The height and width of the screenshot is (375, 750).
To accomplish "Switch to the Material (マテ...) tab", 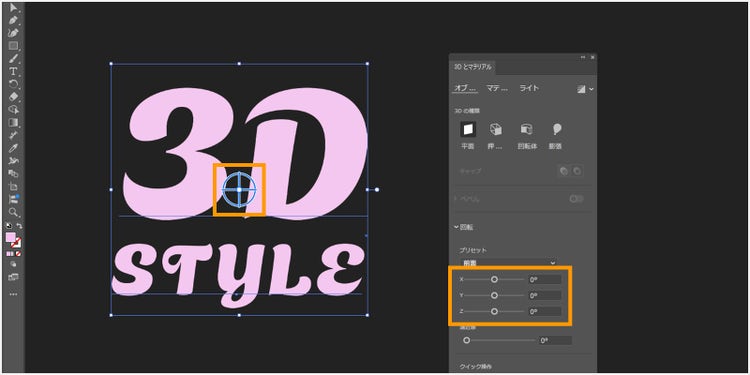I will (x=496, y=88).
